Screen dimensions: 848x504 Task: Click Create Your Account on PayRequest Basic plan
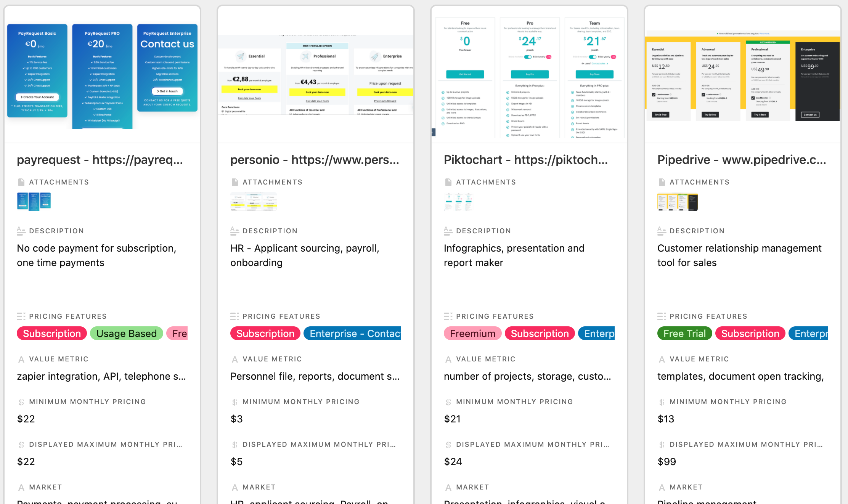(37, 97)
